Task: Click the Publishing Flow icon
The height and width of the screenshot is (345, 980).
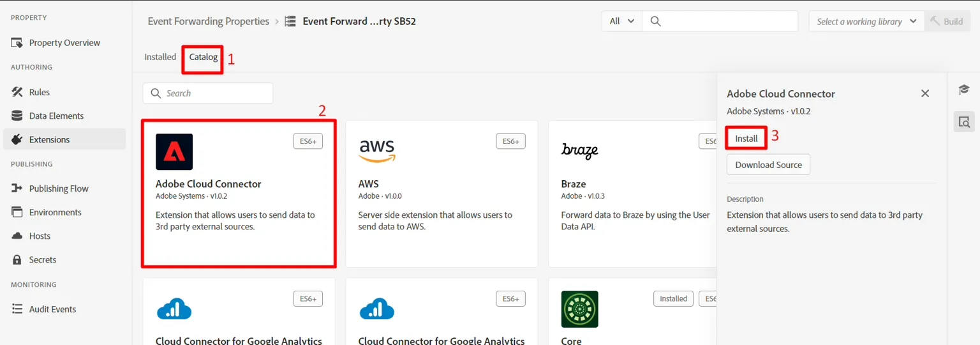Action: pyautogui.click(x=17, y=188)
